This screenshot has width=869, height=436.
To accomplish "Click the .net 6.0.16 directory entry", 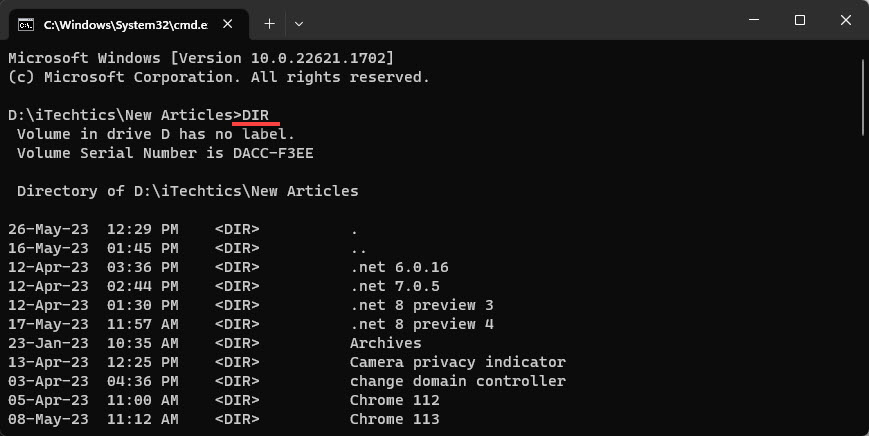I will pos(399,268).
